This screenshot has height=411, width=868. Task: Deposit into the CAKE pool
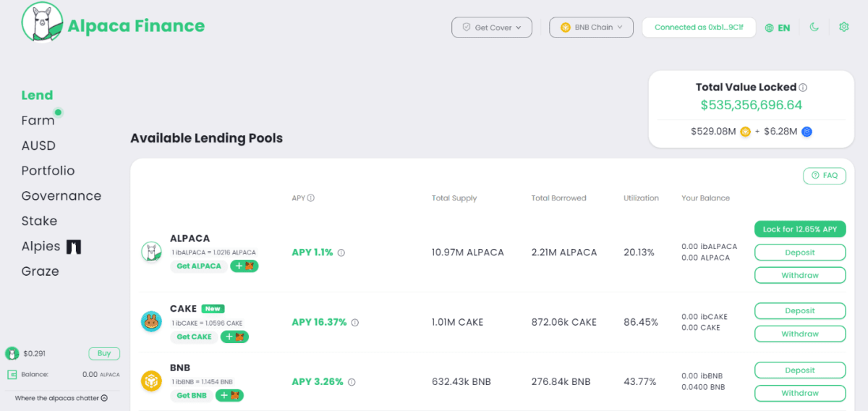pyautogui.click(x=800, y=311)
